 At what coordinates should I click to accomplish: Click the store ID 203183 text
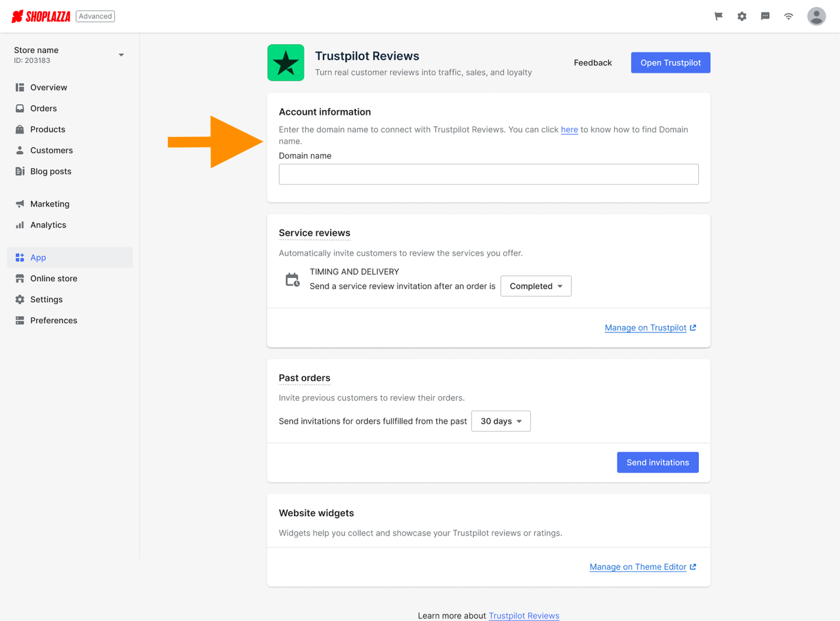tap(32, 60)
